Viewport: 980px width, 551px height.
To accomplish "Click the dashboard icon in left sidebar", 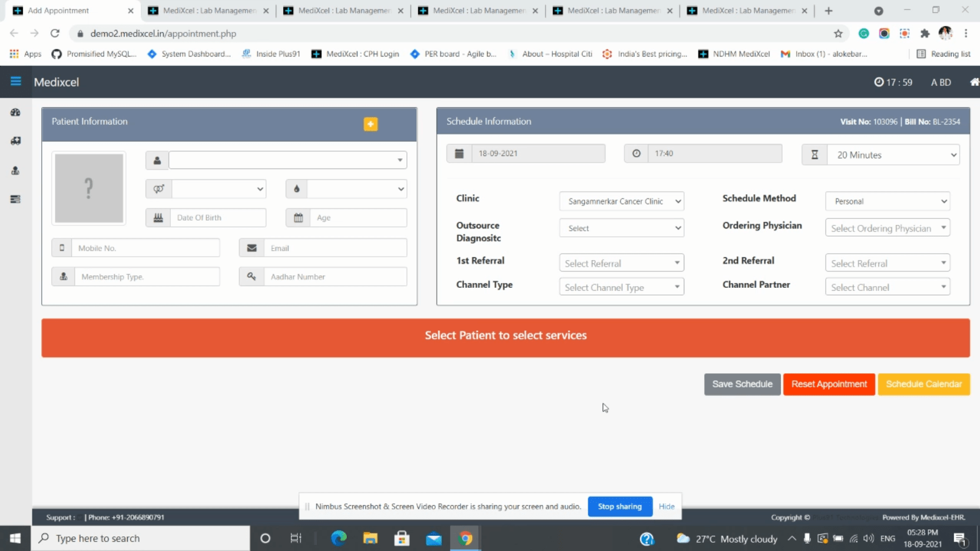I will tap(16, 112).
